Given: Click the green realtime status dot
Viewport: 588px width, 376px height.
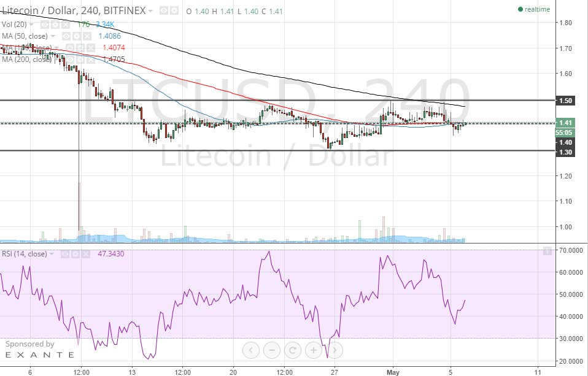Looking at the screenshot, I should coord(520,9).
